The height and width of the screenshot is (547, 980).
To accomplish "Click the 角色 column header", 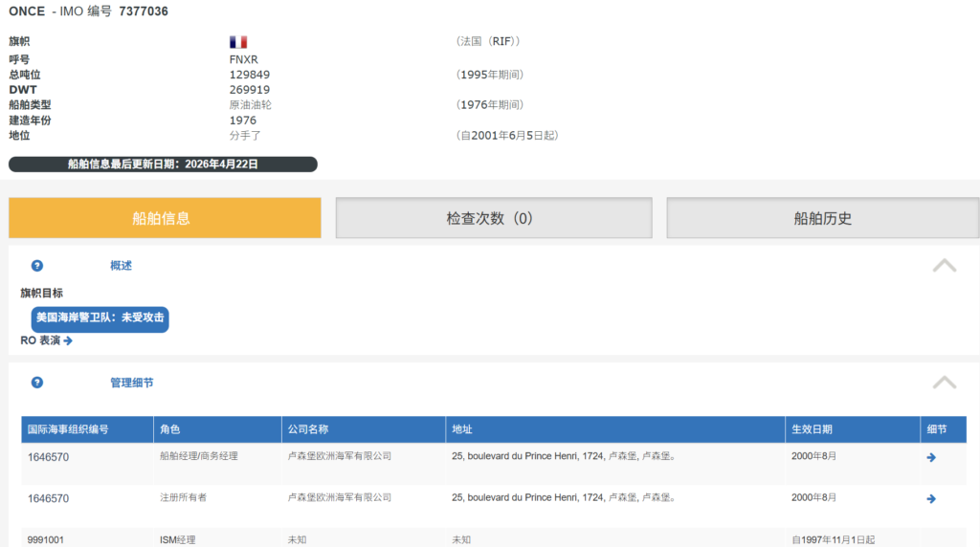I will tap(169, 429).
